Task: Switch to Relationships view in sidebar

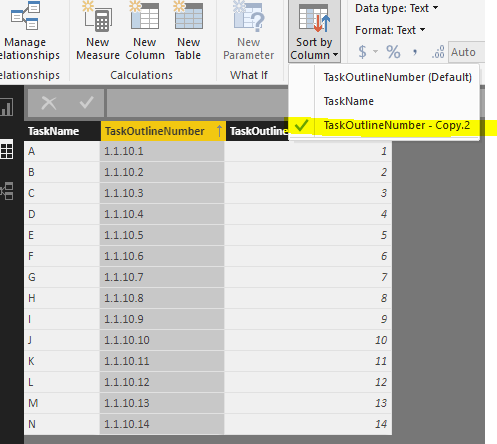Action: (7, 191)
